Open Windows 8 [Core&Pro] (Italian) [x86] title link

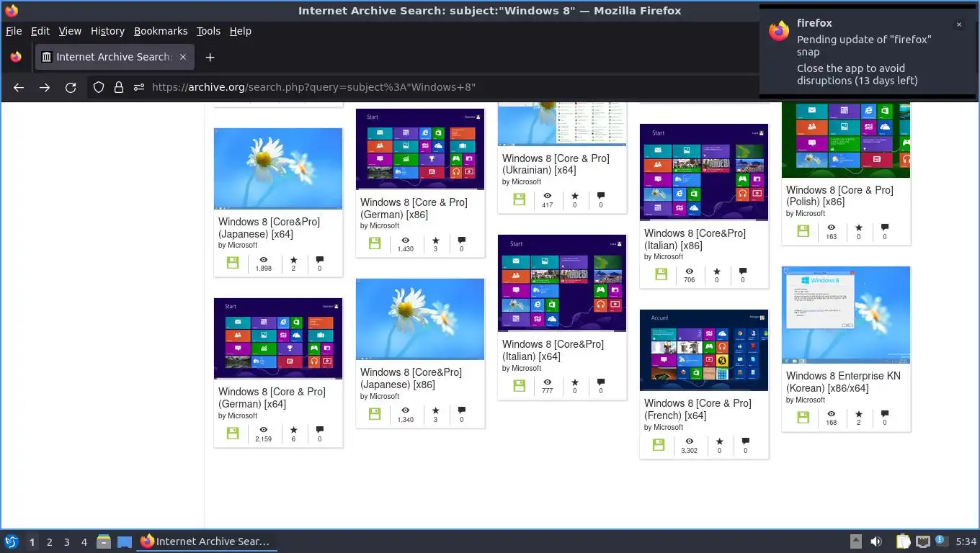pos(695,239)
